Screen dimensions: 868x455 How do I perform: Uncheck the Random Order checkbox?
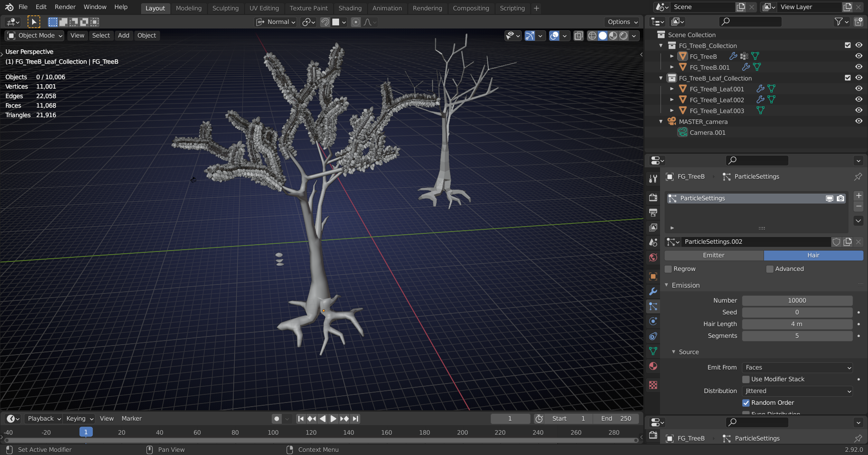click(x=746, y=403)
